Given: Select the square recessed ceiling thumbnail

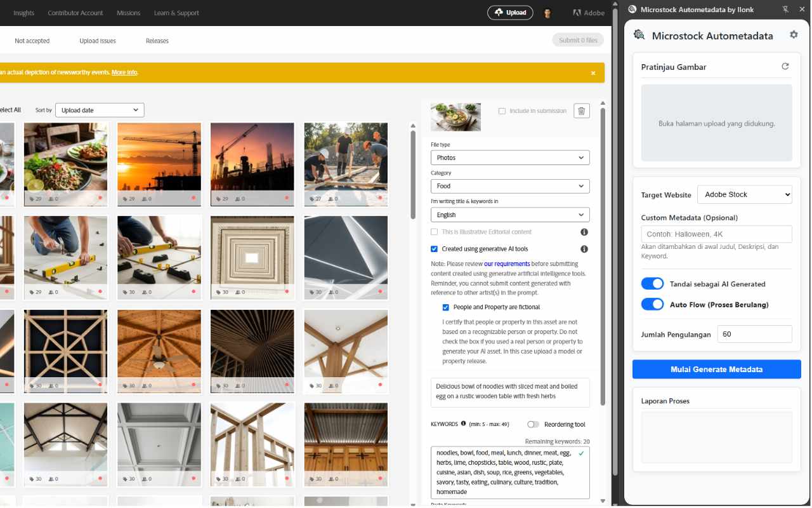Looking at the screenshot, I should (x=252, y=257).
